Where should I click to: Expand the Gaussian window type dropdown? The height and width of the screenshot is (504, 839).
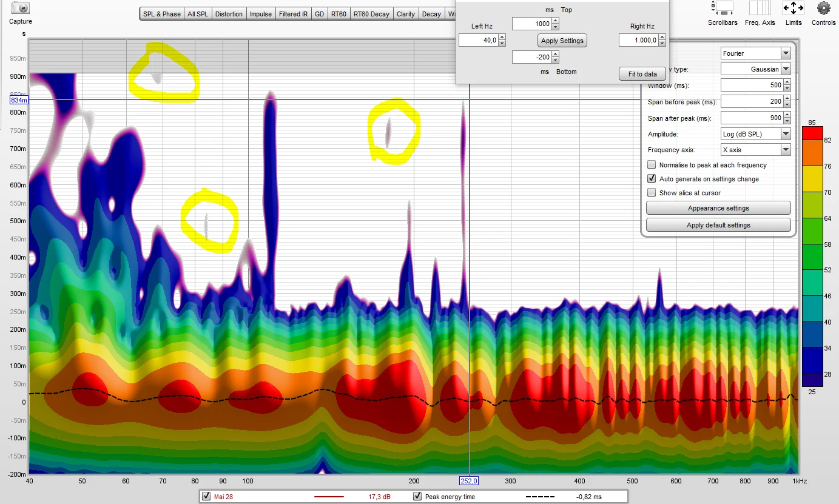coord(756,69)
